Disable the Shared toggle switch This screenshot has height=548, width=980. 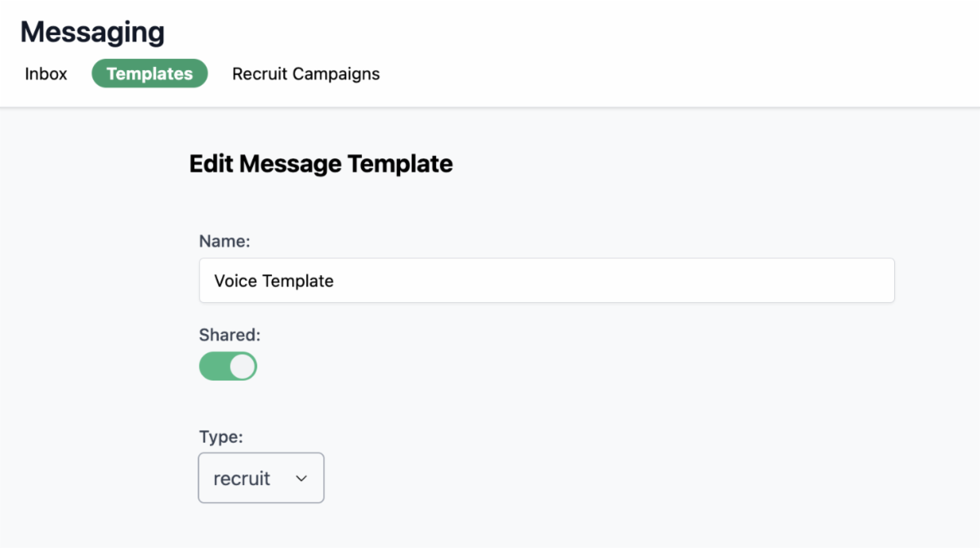pos(228,367)
